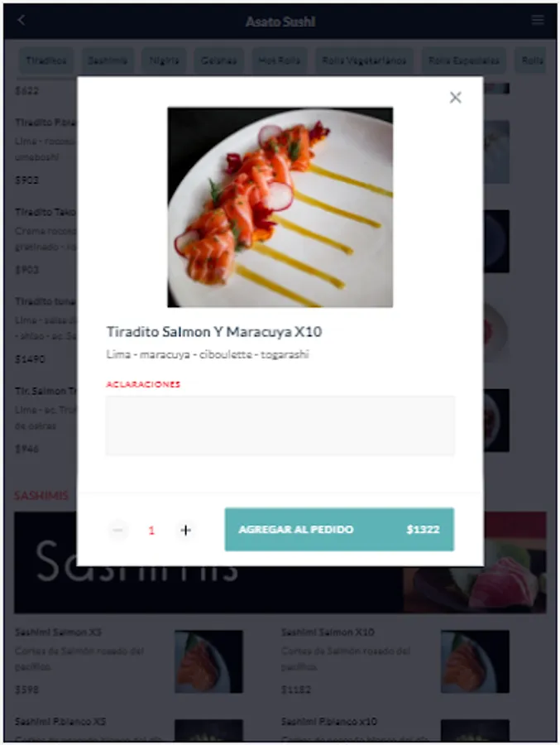The height and width of the screenshot is (745, 560).
Task: Click the Sashimi Salmon X10 thumbnail
Action: tap(475, 661)
